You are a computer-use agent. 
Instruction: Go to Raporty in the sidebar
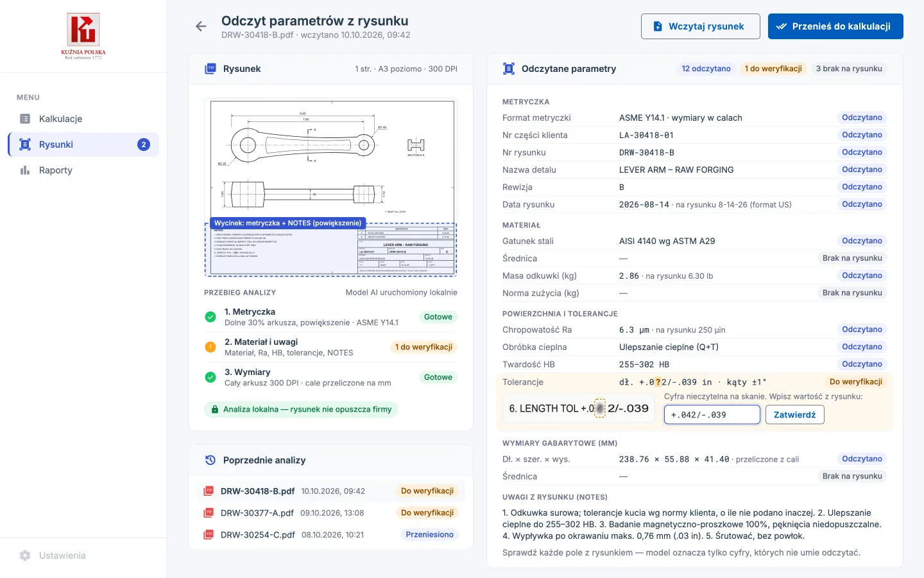pos(83,170)
